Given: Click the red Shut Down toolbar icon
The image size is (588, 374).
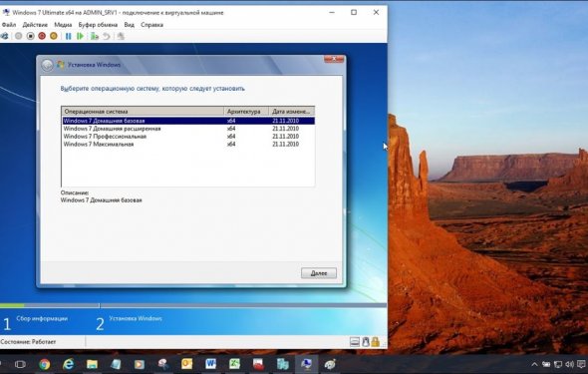Looking at the screenshot, I should pyautogui.click(x=42, y=36).
